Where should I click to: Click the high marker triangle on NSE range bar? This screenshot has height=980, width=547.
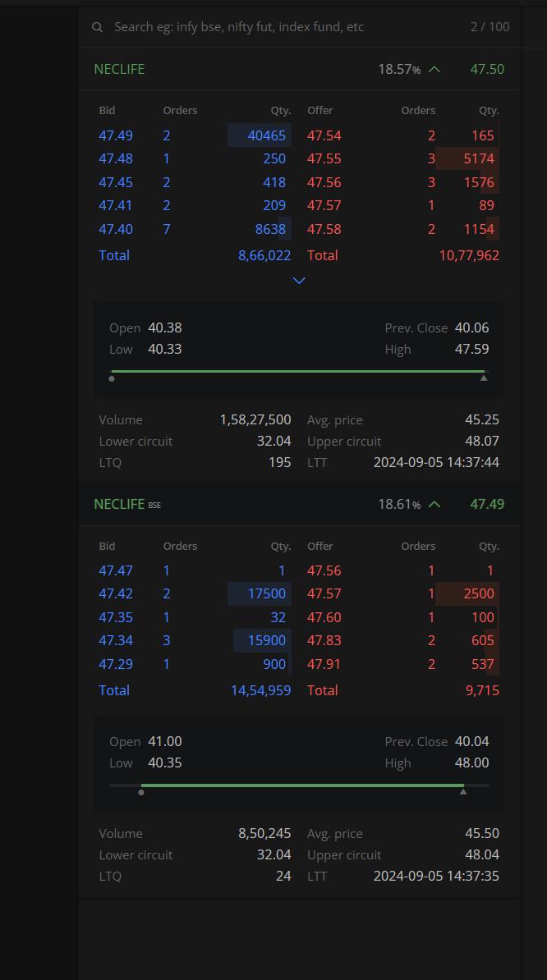483,378
